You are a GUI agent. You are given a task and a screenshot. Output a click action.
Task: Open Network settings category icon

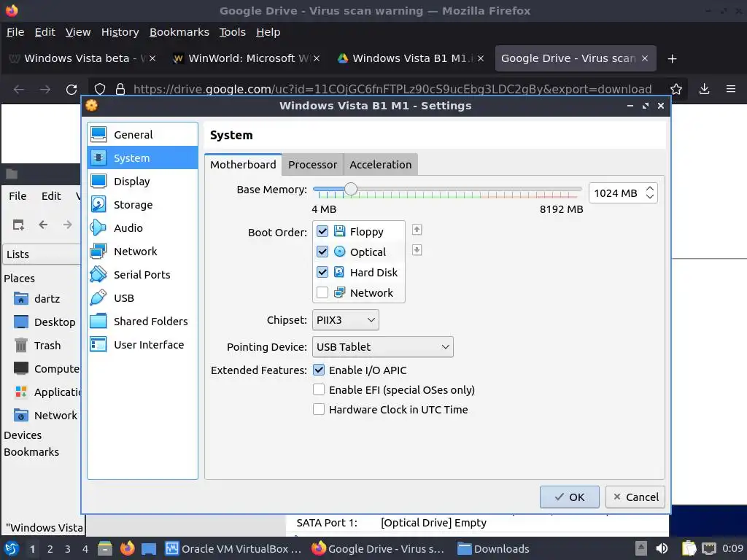pos(98,252)
